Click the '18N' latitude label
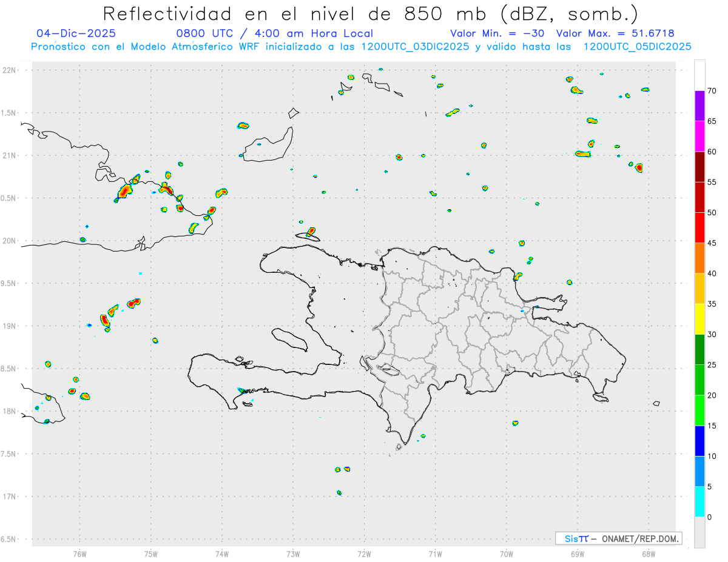 (x=10, y=412)
